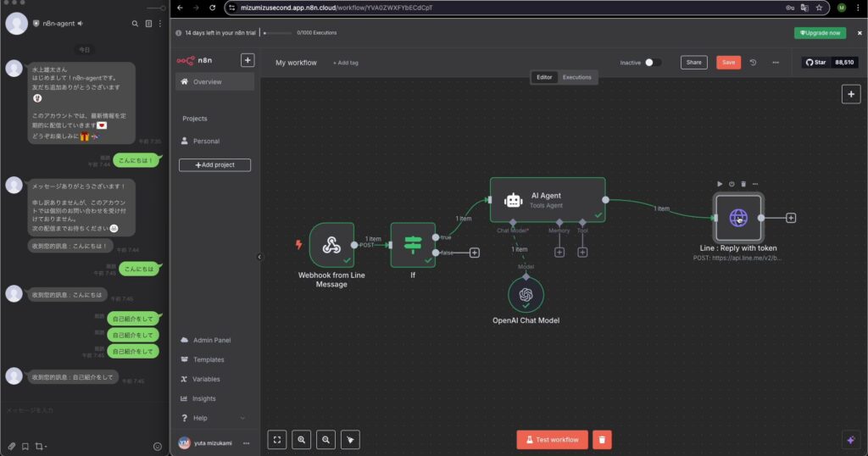The width and height of the screenshot is (868, 456).
Task: Open the LINE chat more options menu
Action: tap(160, 24)
